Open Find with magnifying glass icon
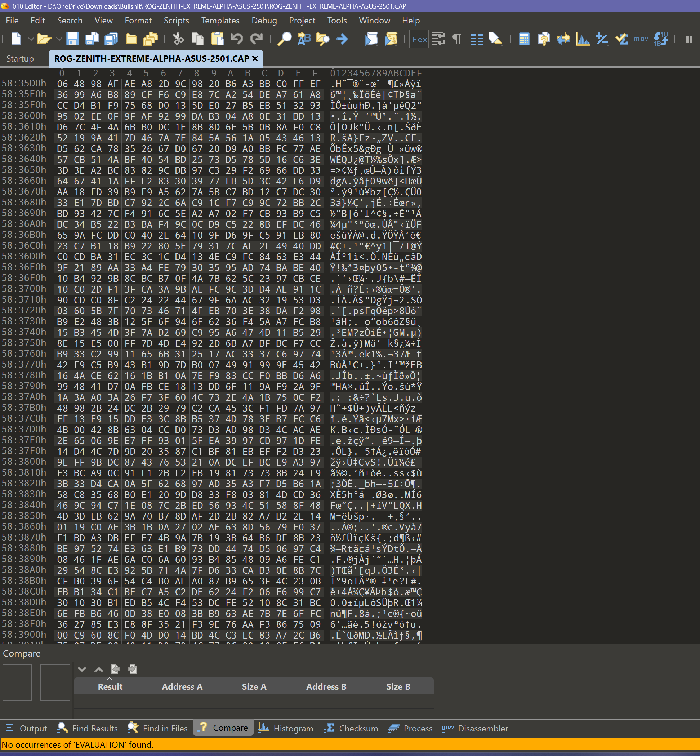 click(285, 39)
